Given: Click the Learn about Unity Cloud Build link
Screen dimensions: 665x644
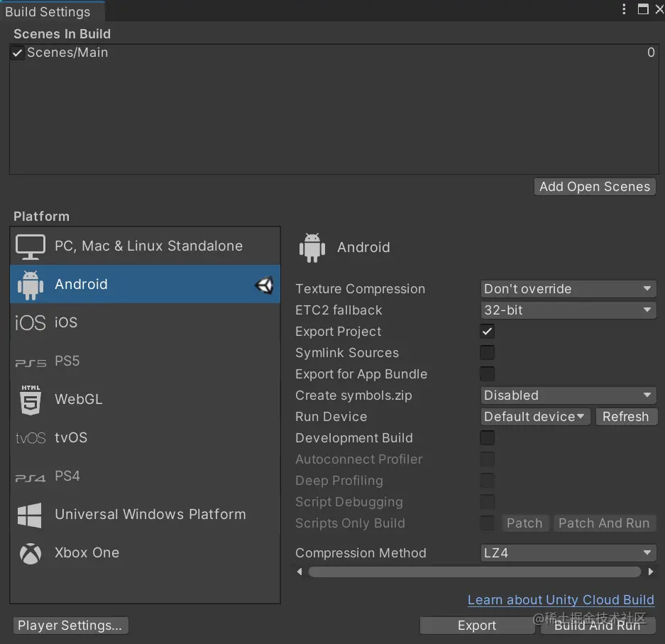Looking at the screenshot, I should (560, 600).
